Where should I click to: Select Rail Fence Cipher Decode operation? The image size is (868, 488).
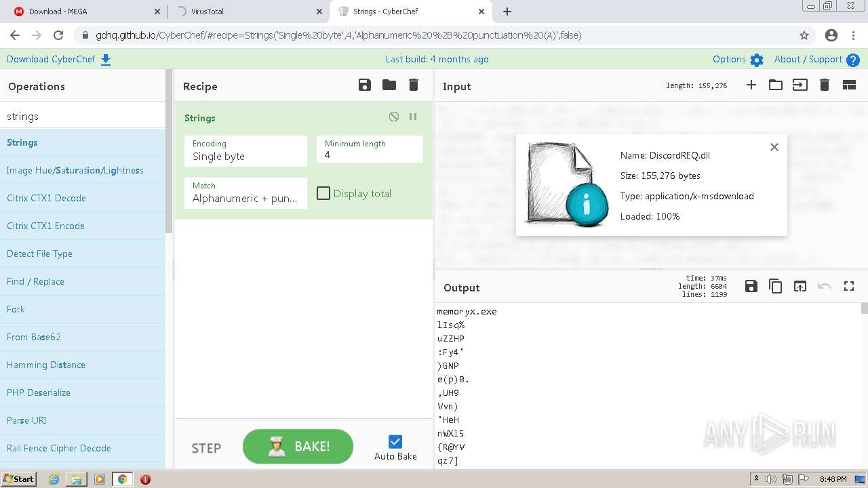coord(83,448)
